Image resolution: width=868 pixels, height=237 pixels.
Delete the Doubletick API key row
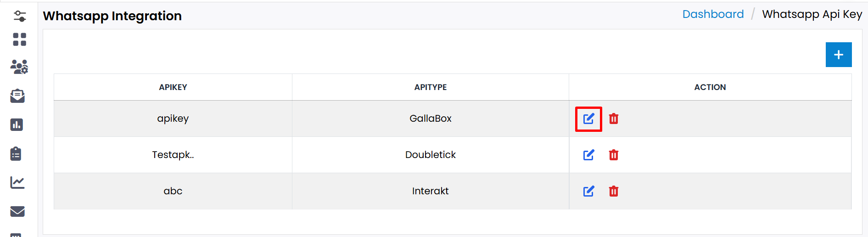click(x=613, y=155)
